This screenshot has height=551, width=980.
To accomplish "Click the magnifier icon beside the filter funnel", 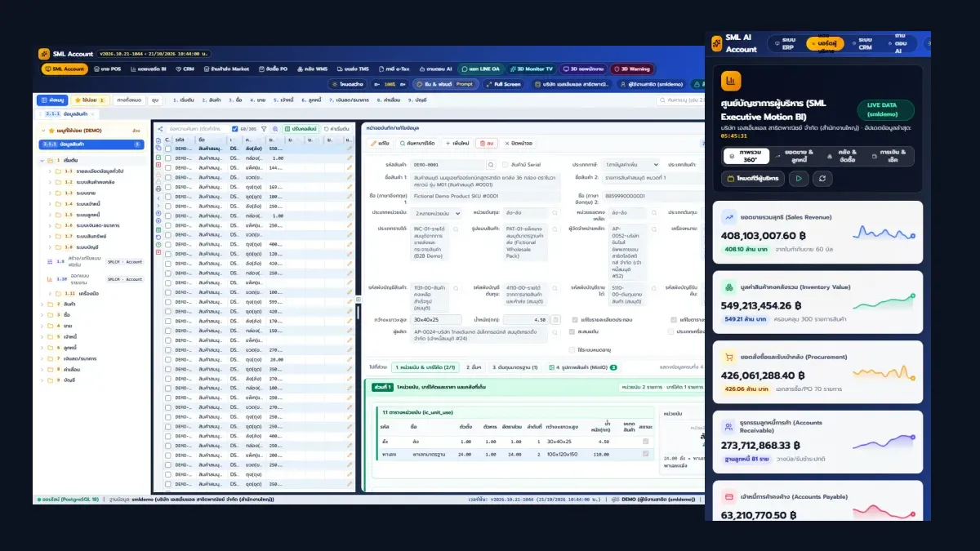I will point(274,128).
